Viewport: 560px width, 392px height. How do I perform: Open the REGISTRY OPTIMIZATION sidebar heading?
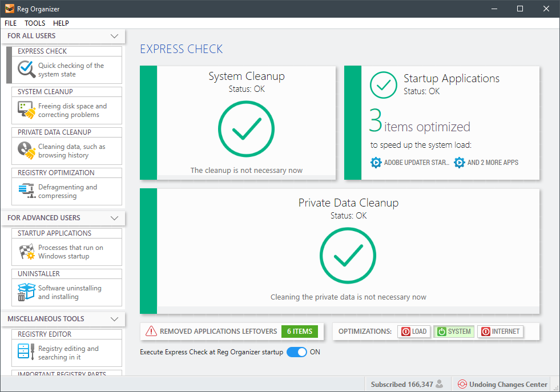pos(56,172)
